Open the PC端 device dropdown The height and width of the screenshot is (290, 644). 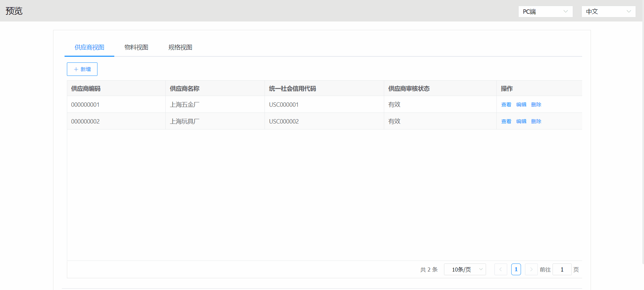545,11
